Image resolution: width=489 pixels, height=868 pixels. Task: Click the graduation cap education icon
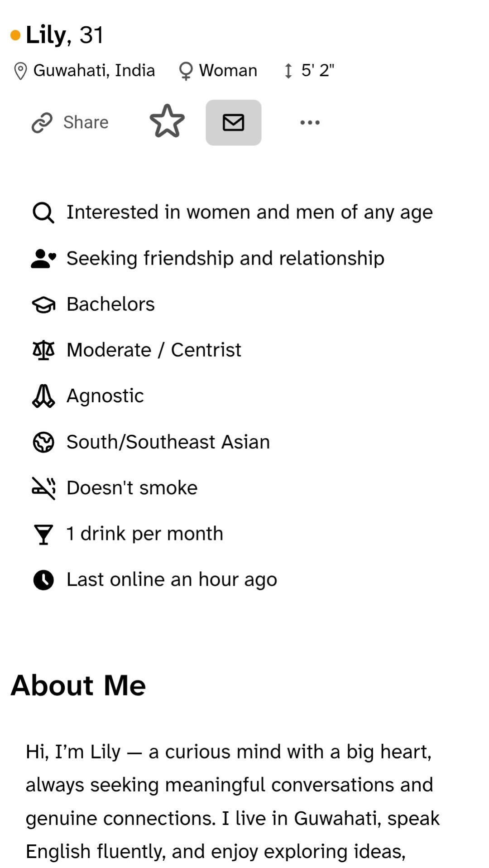pos(43,305)
